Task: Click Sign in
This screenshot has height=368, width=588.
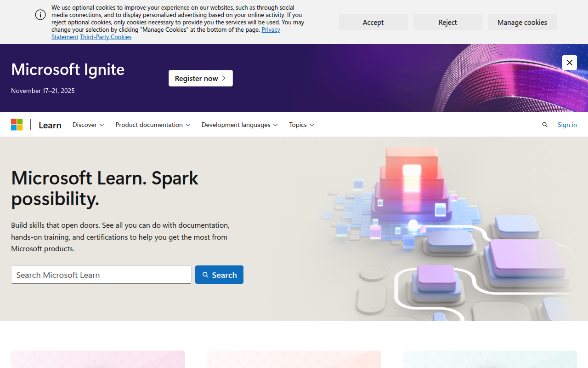Action: (x=567, y=125)
